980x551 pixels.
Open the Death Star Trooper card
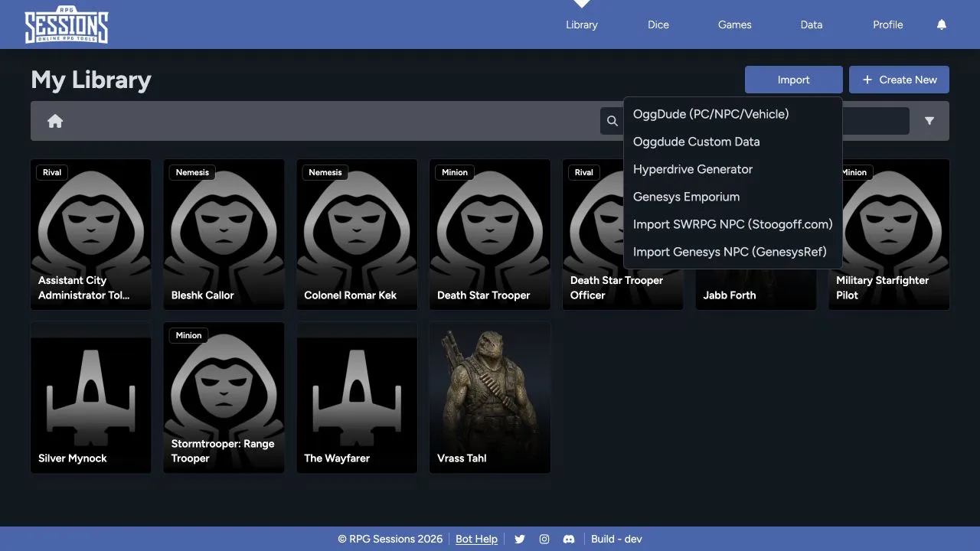coord(490,234)
